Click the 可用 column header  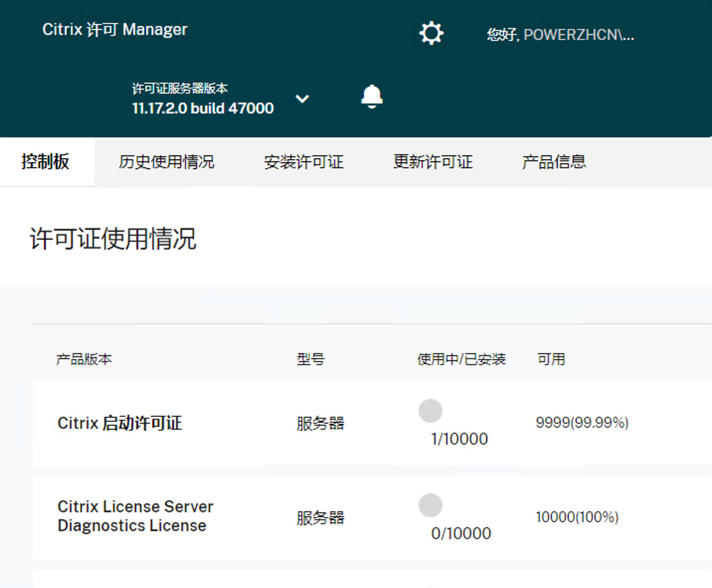[x=551, y=359]
